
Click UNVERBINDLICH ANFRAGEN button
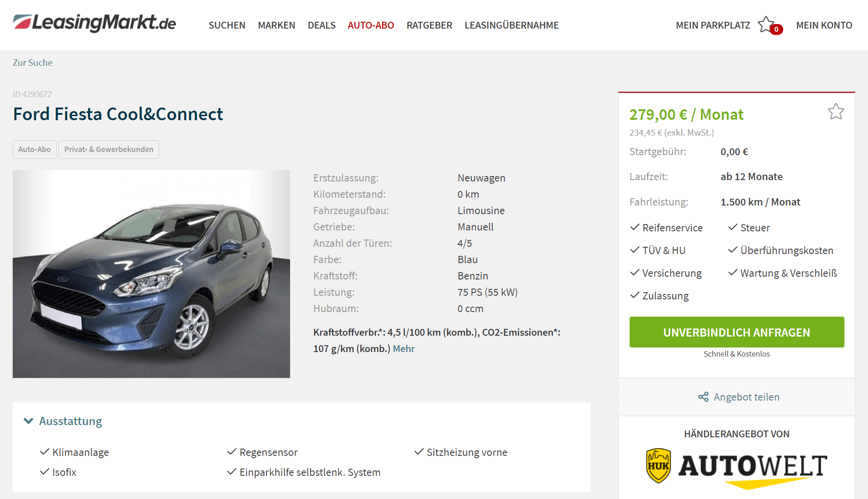coord(737,332)
